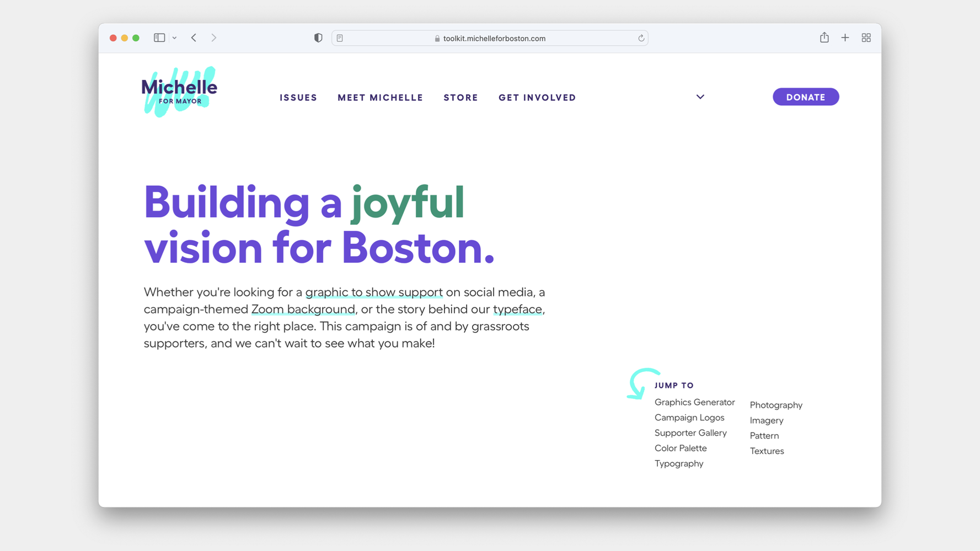The width and height of the screenshot is (980, 551).
Task: Go forward to the next page
Action: pyautogui.click(x=214, y=38)
